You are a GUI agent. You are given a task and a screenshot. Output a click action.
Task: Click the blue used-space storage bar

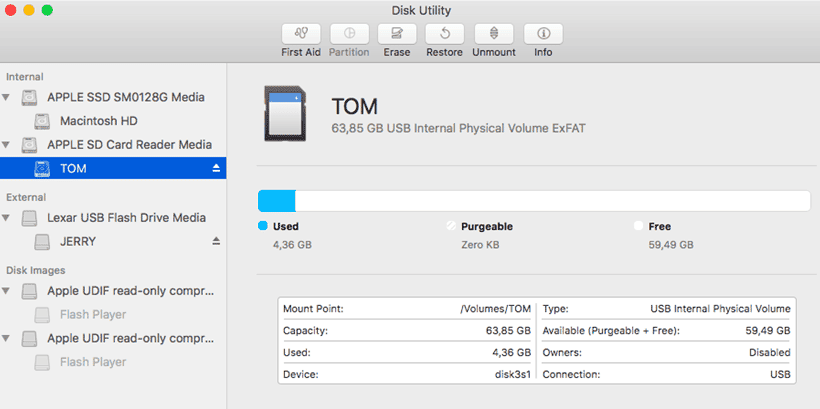pos(277,201)
